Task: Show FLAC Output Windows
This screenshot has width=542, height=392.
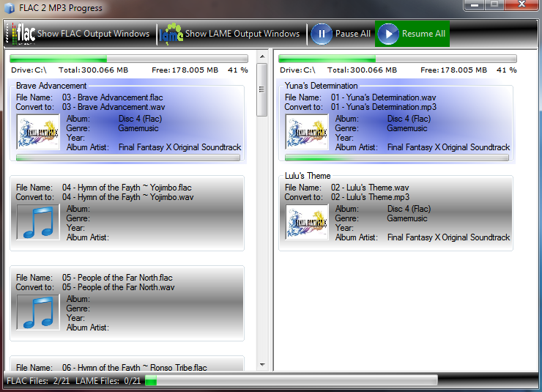Action: click(93, 34)
